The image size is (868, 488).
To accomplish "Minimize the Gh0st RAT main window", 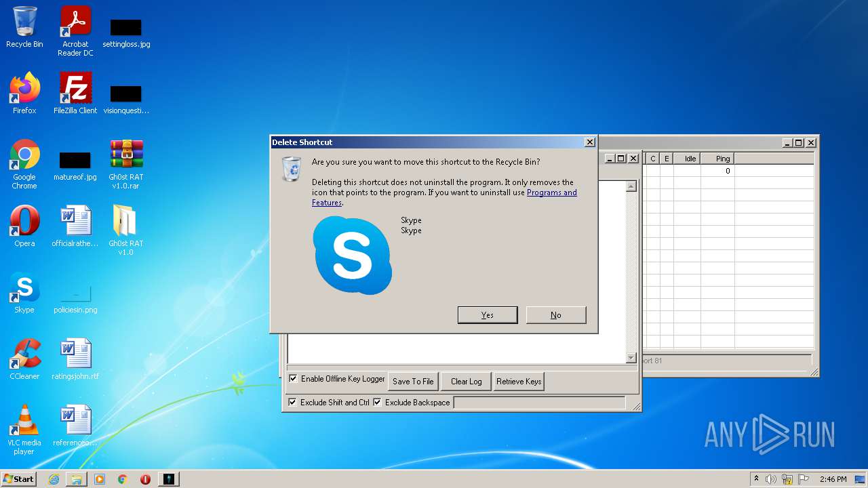I will coord(787,143).
